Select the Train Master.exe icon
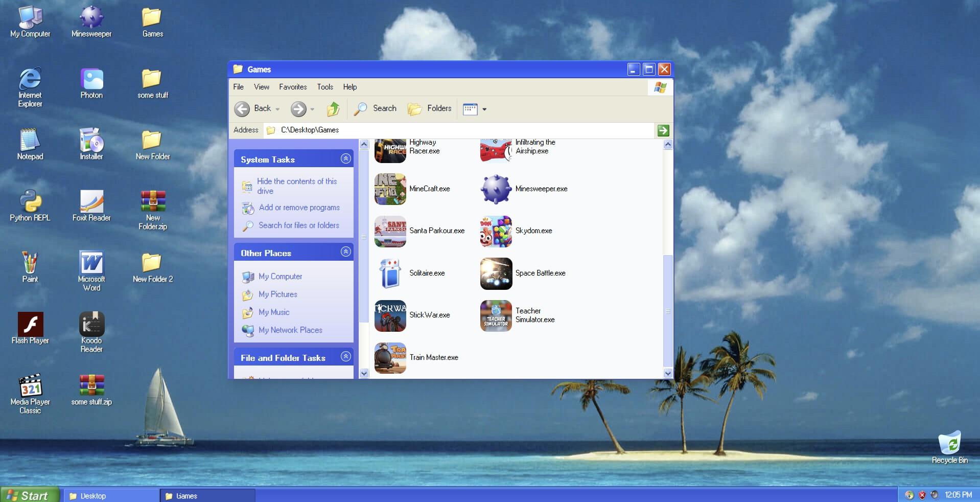Viewport: 980px width, 502px height. coord(390,358)
